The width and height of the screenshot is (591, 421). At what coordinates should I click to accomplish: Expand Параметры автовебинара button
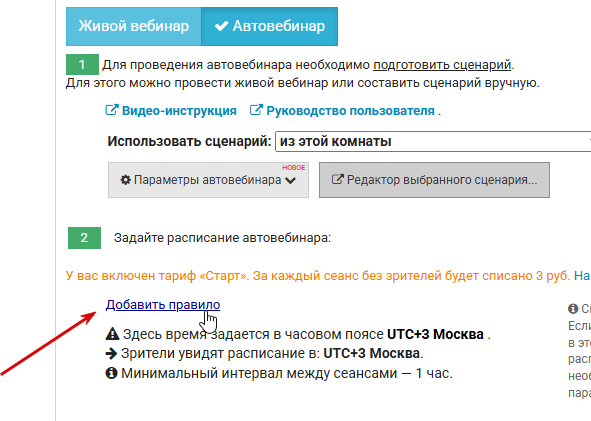pyautogui.click(x=208, y=180)
